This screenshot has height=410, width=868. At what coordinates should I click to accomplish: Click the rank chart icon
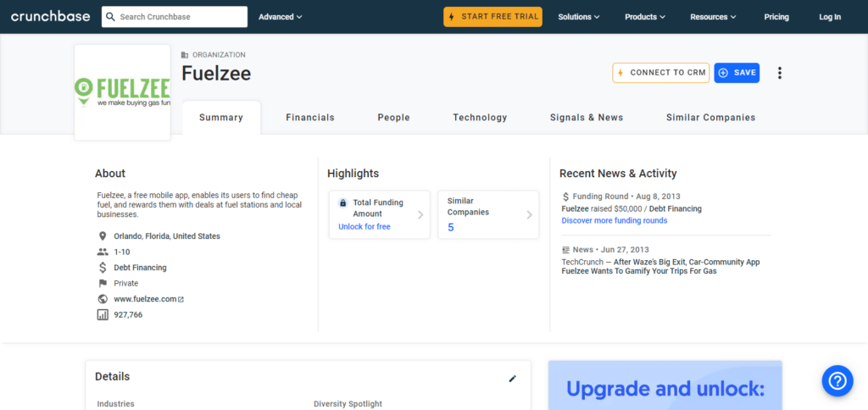tap(103, 315)
